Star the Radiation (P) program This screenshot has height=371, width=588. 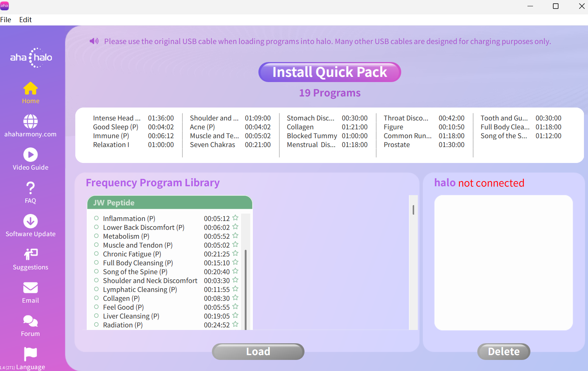coord(235,324)
